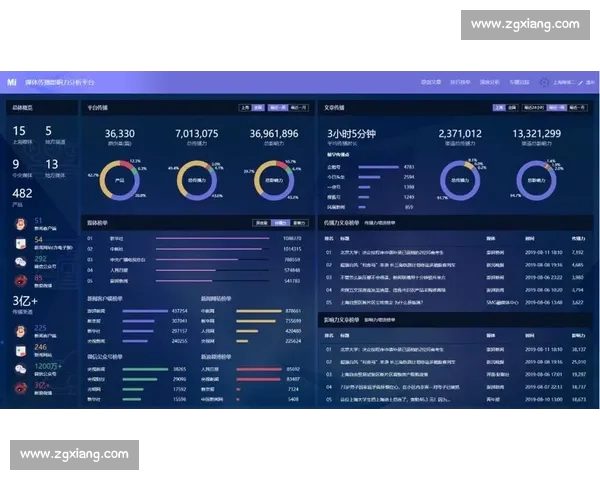The height and width of the screenshot is (480, 600).
Task: Select the newspaper icon beside 54
Action: pos(21,242)
